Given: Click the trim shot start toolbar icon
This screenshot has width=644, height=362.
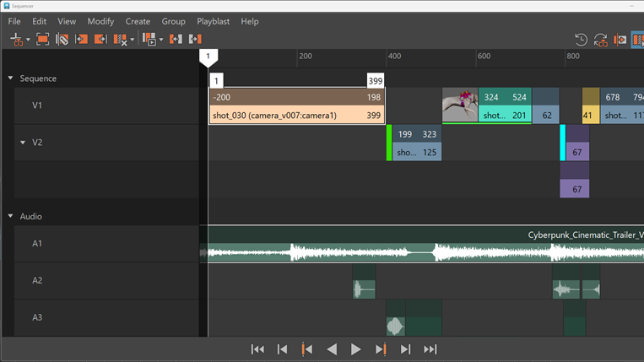Looking at the screenshot, I should (x=81, y=40).
